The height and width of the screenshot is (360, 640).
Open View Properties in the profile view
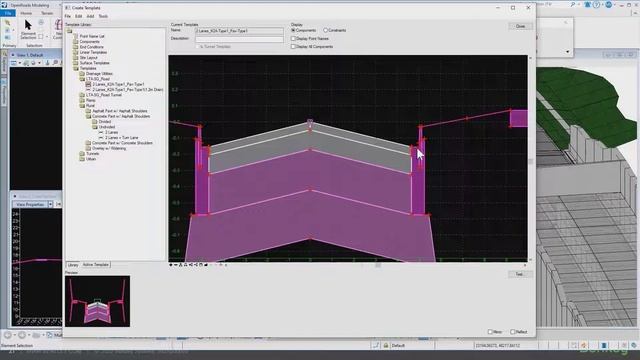click(x=31, y=204)
